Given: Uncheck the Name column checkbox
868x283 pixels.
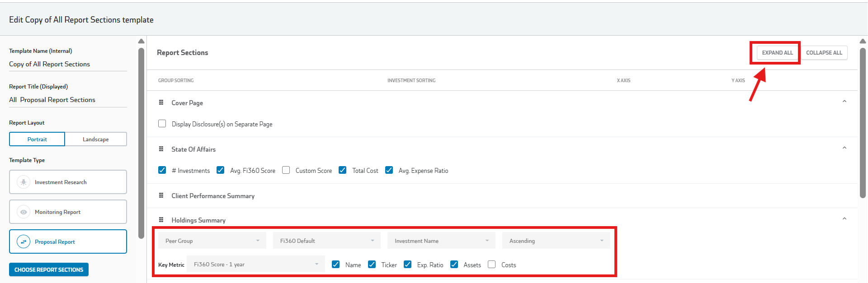Looking at the screenshot, I should (x=336, y=264).
